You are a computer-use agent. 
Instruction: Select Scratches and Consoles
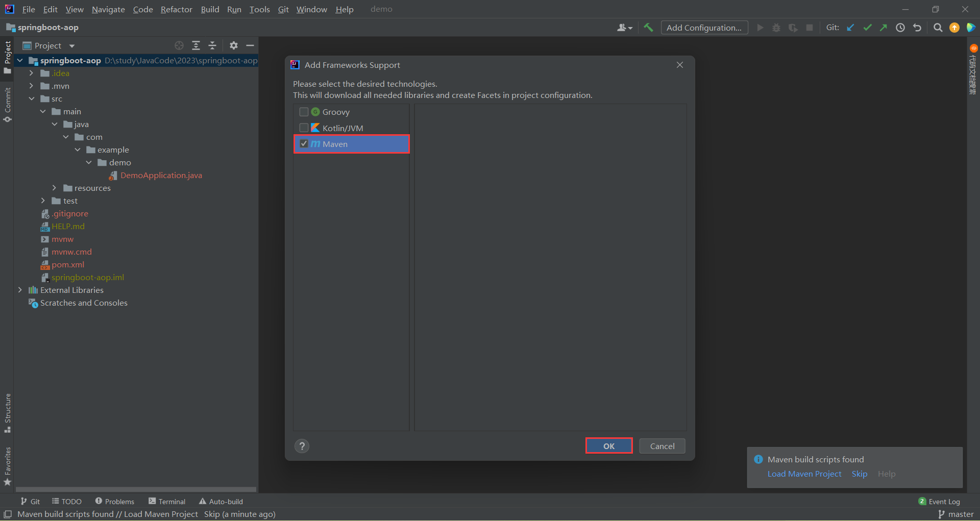click(x=84, y=303)
